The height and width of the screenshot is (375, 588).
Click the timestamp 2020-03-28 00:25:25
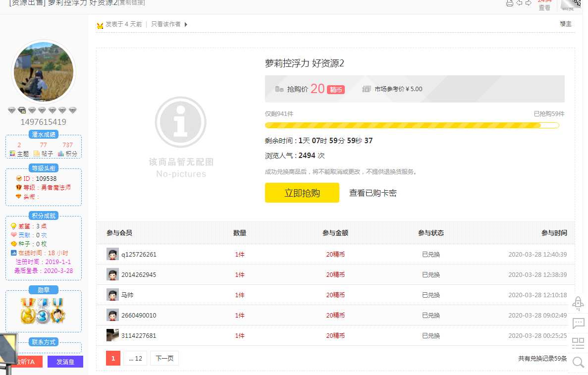[537, 335]
